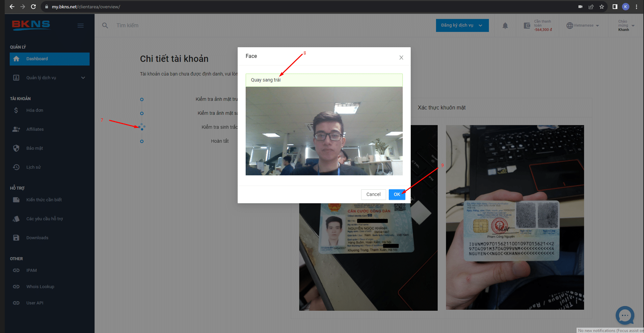The width and height of the screenshot is (644, 333).
Task: Click the Cancel button in Face dialog
Action: point(373,194)
